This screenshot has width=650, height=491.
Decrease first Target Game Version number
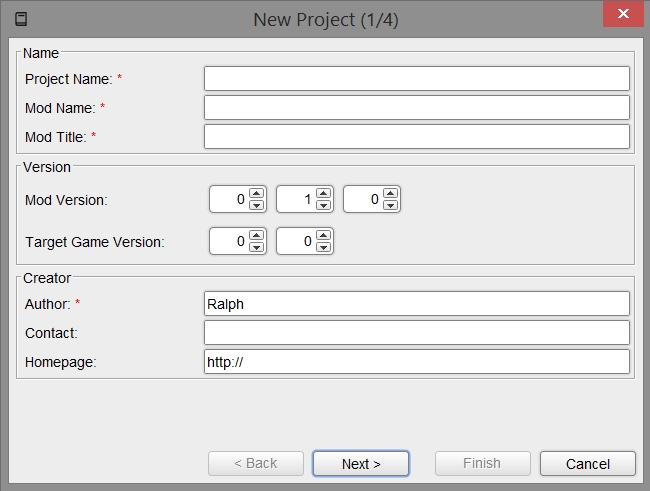click(256, 246)
